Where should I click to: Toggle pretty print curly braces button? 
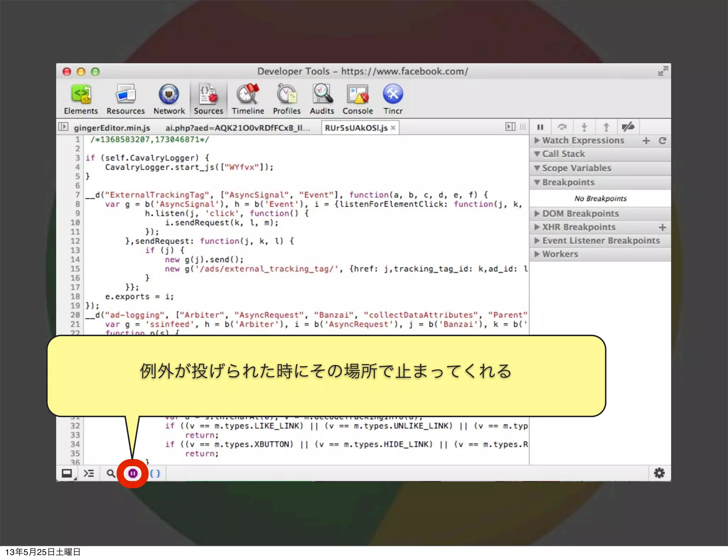point(155,473)
